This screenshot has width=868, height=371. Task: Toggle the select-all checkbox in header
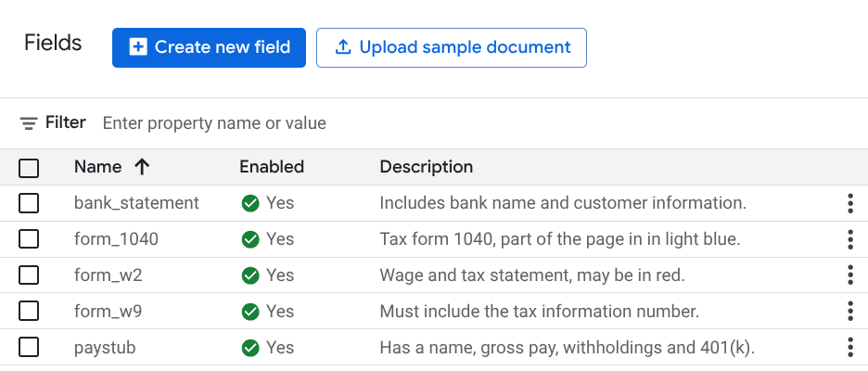[29, 168]
